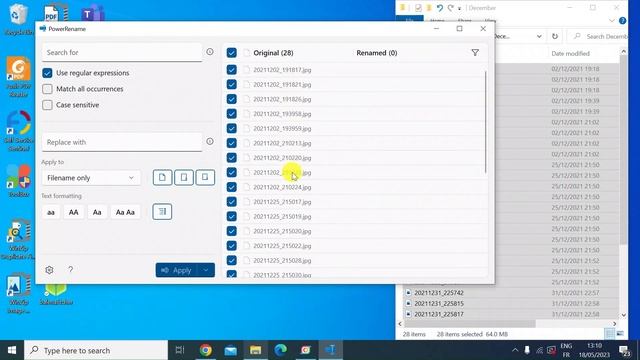Viewport: 640px width, 360px height.
Task: Uncheck the box for 20211202_193958.jpg
Action: (x=231, y=114)
